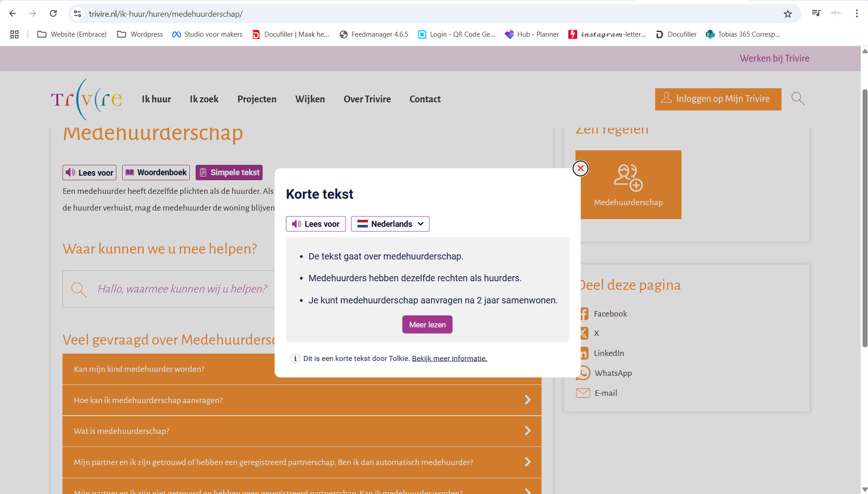Viewport: 868px width, 494px height.
Task: Open Chrome's three-dot menu
Action: pyautogui.click(x=857, y=14)
